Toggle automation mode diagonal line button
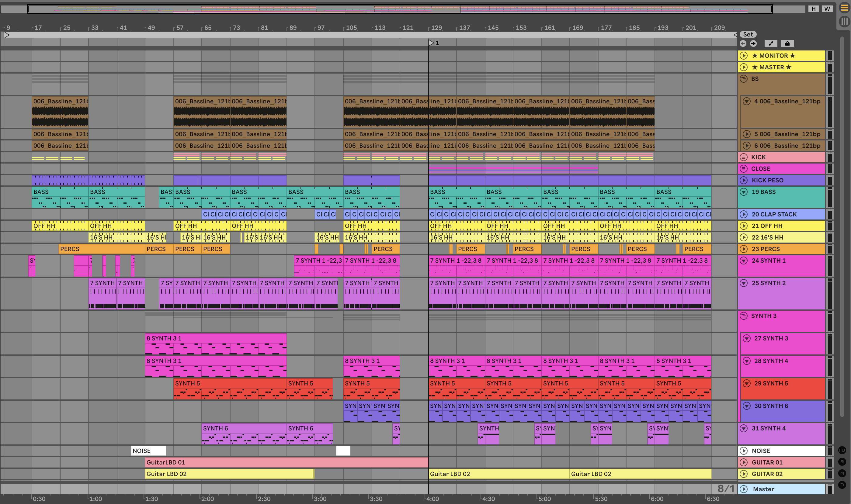This screenshot has width=851, height=504. 771,43
